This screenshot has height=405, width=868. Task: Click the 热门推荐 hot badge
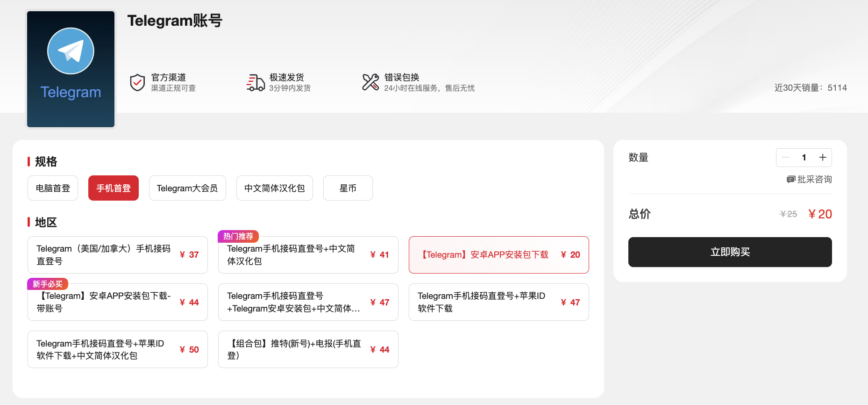pyautogui.click(x=238, y=237)
